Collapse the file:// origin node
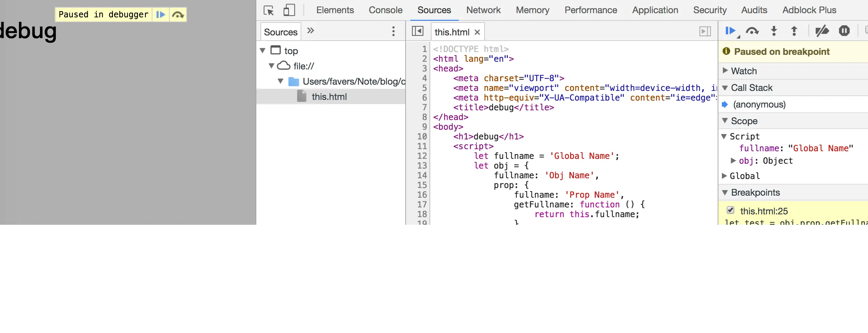The image size is (868, 333). click(272, 66)
